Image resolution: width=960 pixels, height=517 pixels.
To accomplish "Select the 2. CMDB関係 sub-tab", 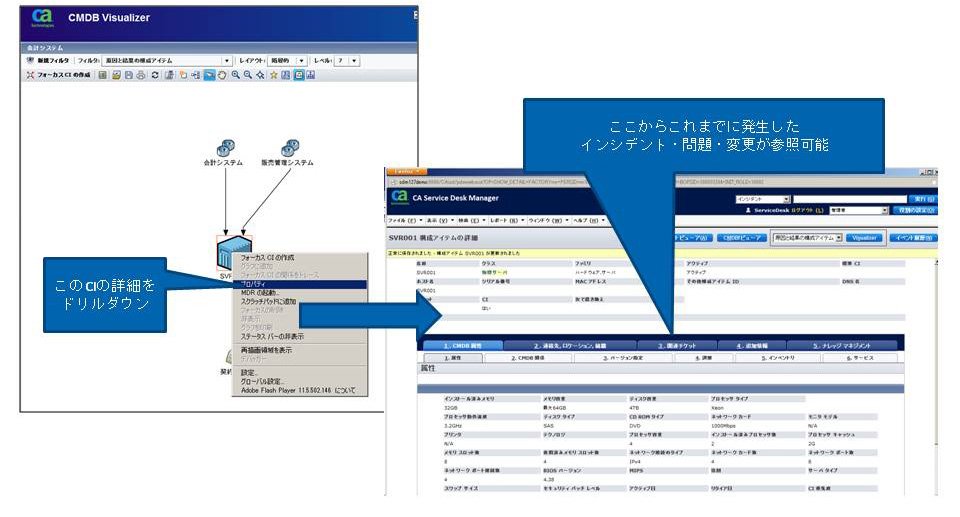I will (x=528, y=357).
